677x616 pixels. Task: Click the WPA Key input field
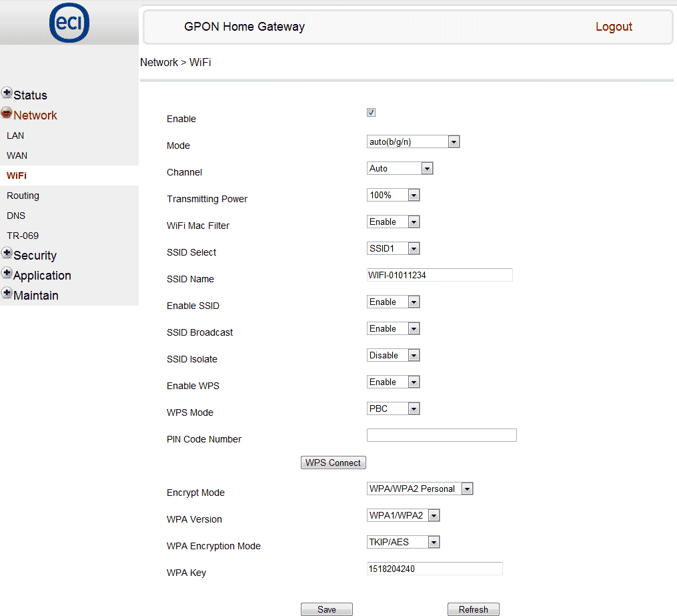(434, 569)
